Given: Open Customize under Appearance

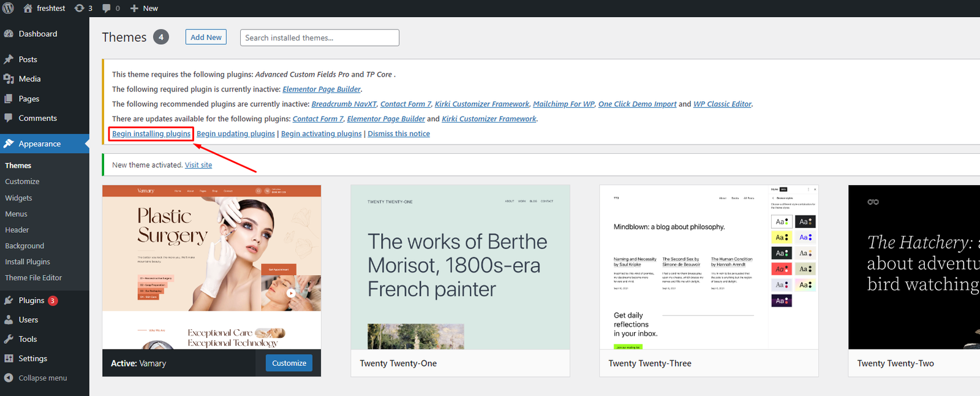Looking at the screenshot, I should pos(22,181).
